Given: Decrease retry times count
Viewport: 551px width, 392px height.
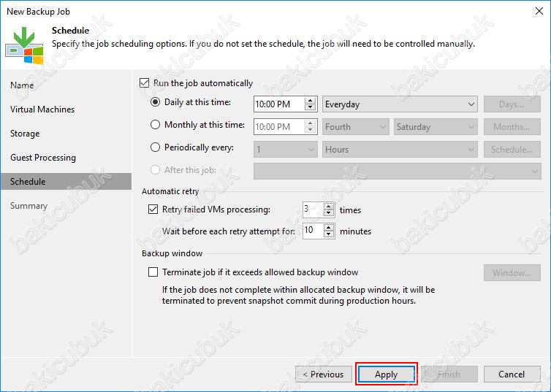Looking at the screenshot, I should pos(329,213).
